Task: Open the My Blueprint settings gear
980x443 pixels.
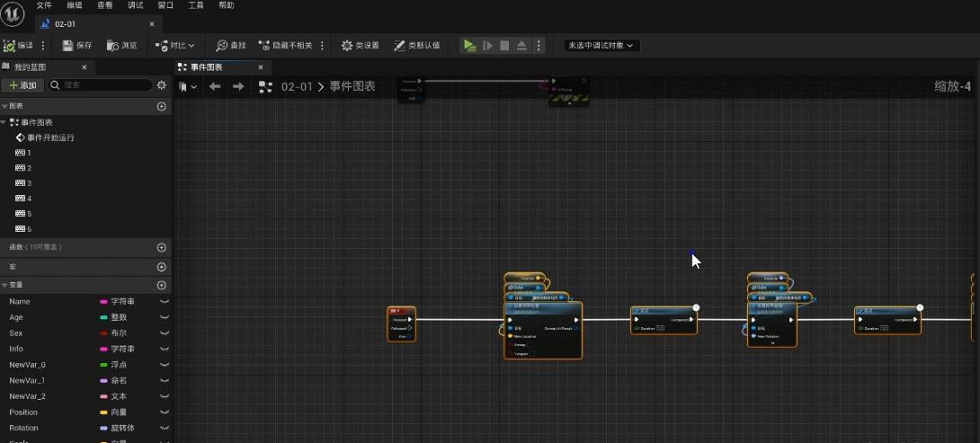Action: 162,85
